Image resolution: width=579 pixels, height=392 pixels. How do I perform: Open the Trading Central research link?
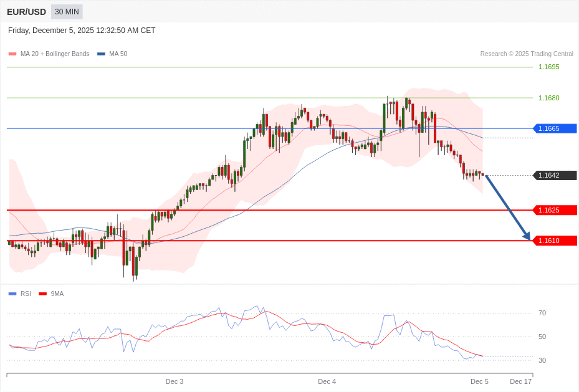(527, 54)
